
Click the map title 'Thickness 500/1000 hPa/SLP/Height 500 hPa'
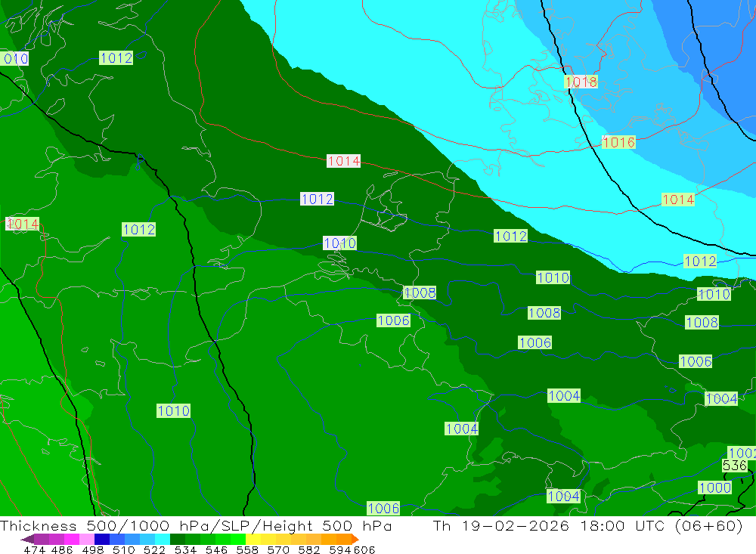[196, 525]
